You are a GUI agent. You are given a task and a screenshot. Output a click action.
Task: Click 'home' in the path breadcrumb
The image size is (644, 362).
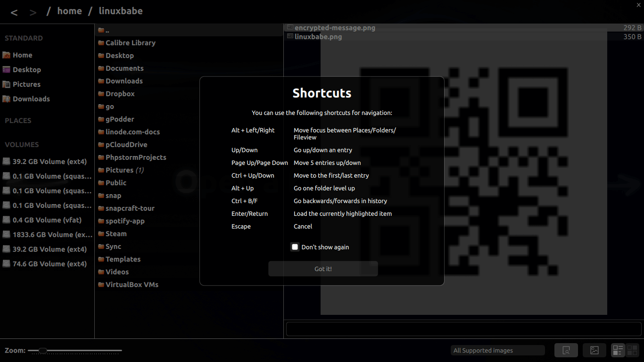click(69, 11)
